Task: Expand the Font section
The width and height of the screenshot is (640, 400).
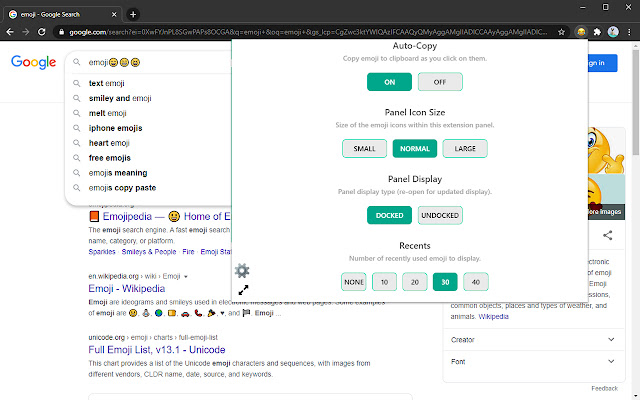Action: (x=533, y=362)
